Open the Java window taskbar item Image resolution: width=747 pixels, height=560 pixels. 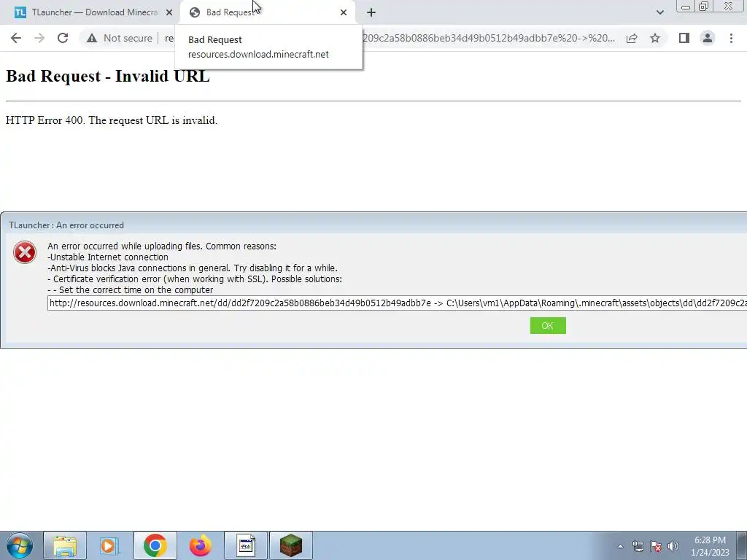click(245, 545)
